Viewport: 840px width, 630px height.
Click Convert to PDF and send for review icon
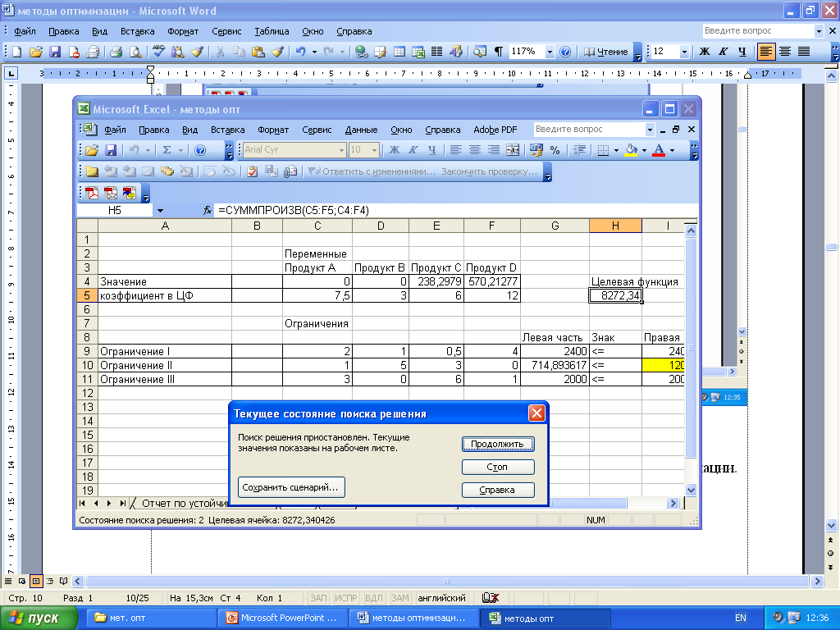click(x=130, y=193)
